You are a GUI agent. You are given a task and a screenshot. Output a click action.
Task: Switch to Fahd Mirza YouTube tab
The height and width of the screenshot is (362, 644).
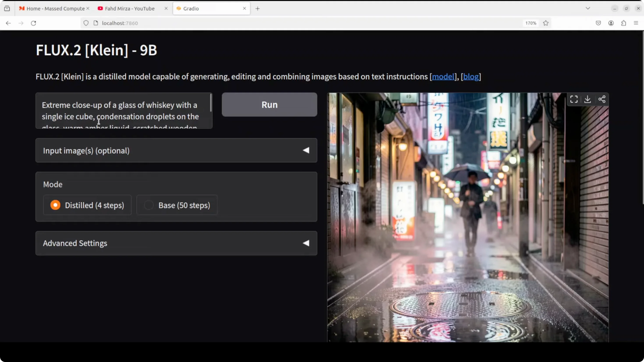point(129,9)
